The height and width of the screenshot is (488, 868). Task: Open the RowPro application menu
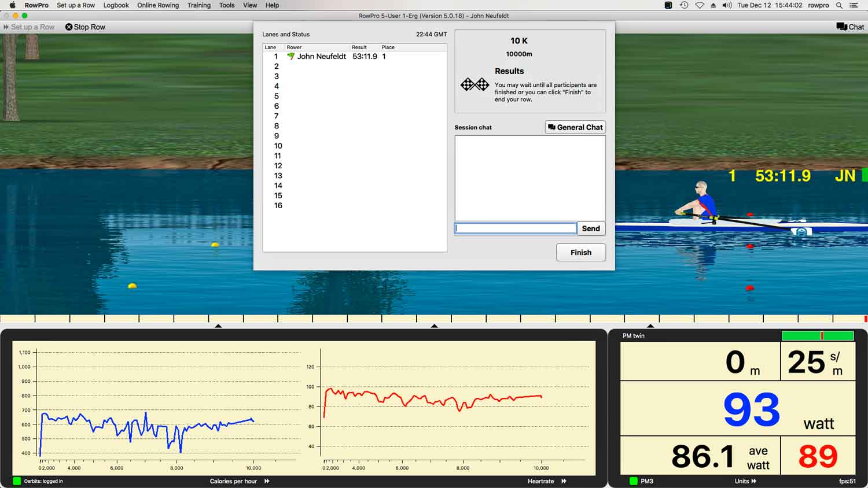point(36,5)
